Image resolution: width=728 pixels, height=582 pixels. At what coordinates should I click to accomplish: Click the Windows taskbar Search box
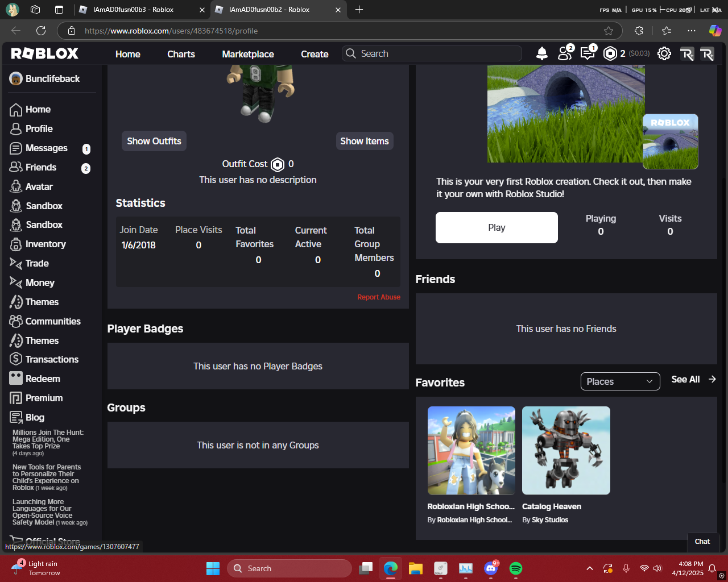pos(289,568)
